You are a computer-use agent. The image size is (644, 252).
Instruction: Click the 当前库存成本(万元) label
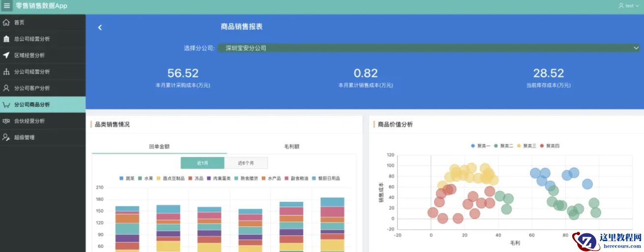[x=549, y=85]
